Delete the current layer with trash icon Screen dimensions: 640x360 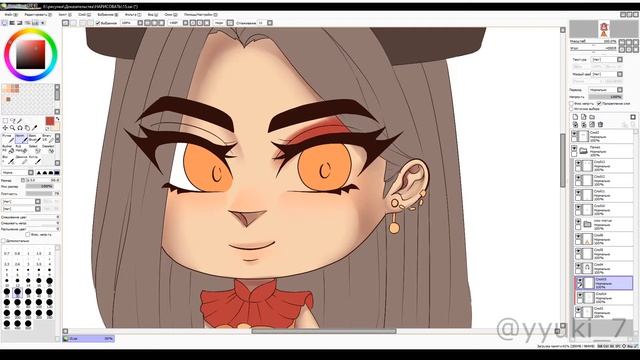[600, 124]
